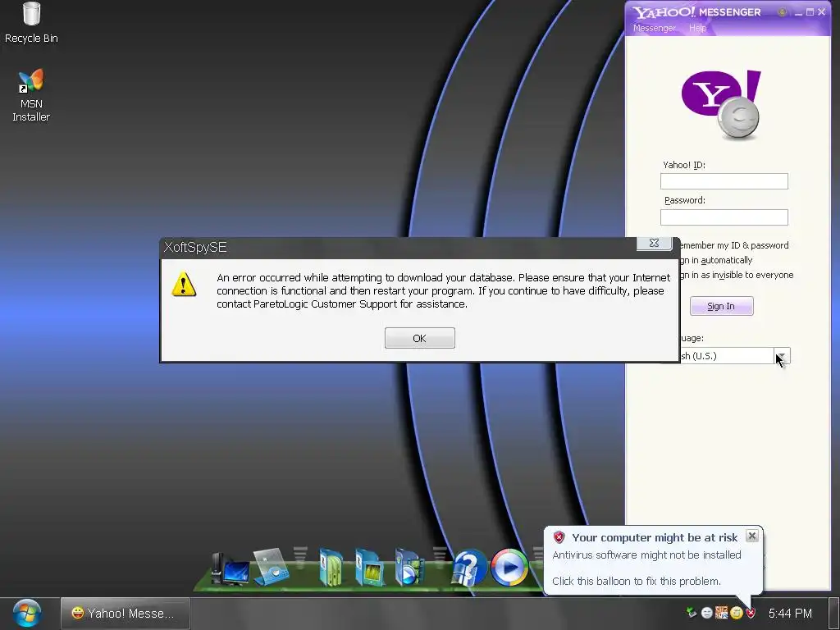Open the Documents folder in the dock
This screenshot has width=840, height=630.
pyautogui.click(x=331, y=568)
